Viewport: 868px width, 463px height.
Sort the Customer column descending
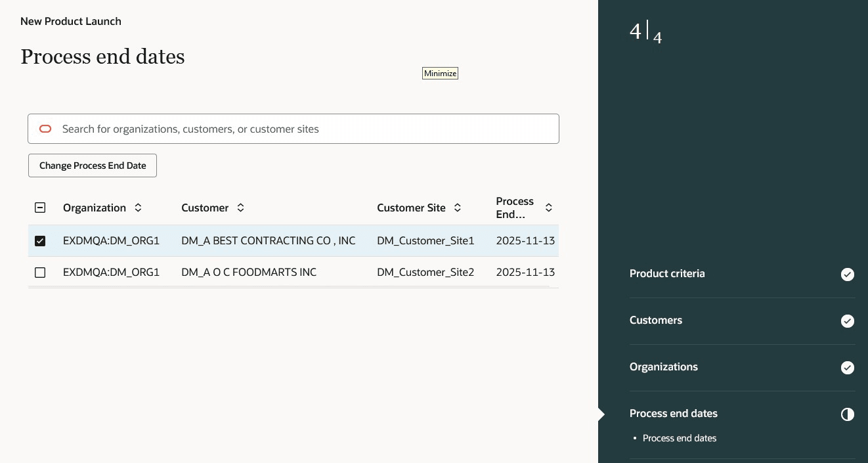tap(240, 211)
